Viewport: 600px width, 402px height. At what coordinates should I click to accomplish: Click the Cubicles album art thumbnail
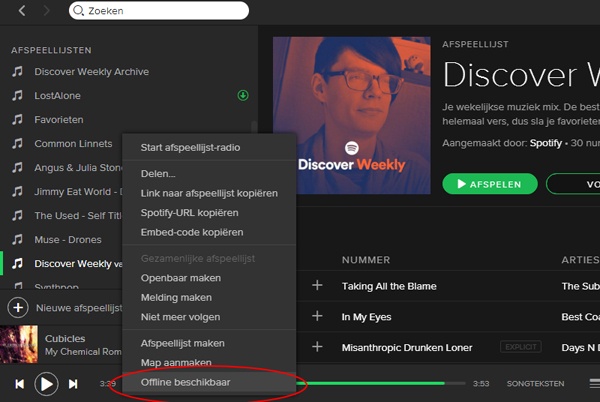click(x=19, y=344)
